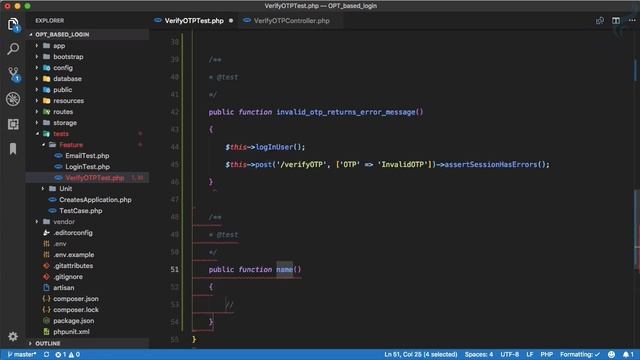Screen dimensions: 640x360
Task: Switch to VerifyOTPTest.php tab
Action: click(194, 20)
